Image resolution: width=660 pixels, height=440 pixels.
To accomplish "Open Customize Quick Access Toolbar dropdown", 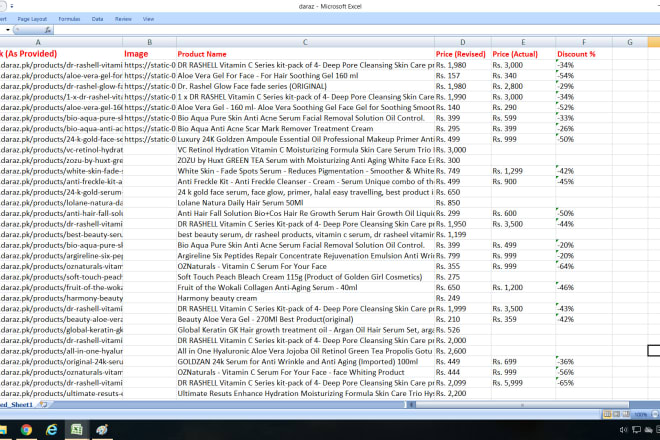I will (12, 6).
